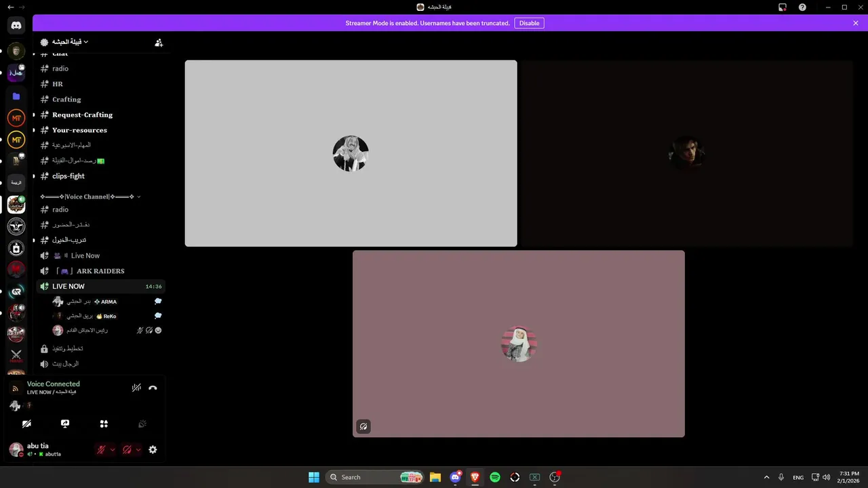This screenshot has width=868, height=488.
Task: Toggle noise suppression icon in Voice Connected panel
Action: (x=136, y=388)
